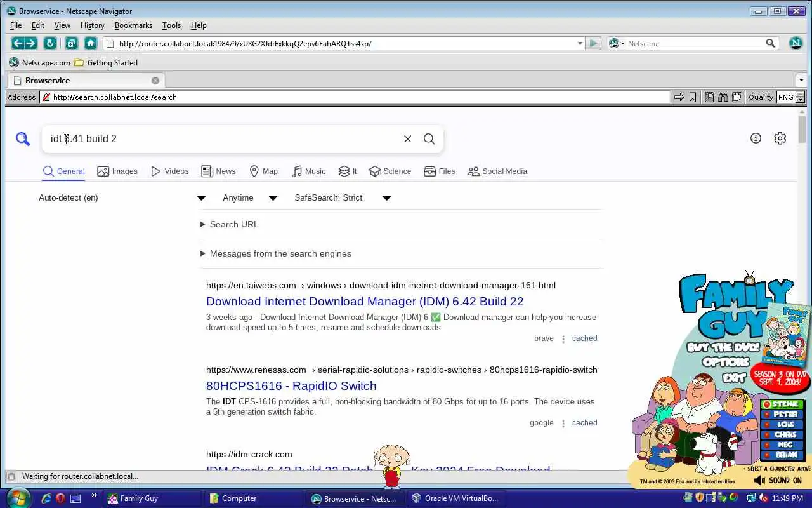Open the Tools menu
Image resolution: width=812 pixels, height=508 pixels.
[x=171, y=25]
